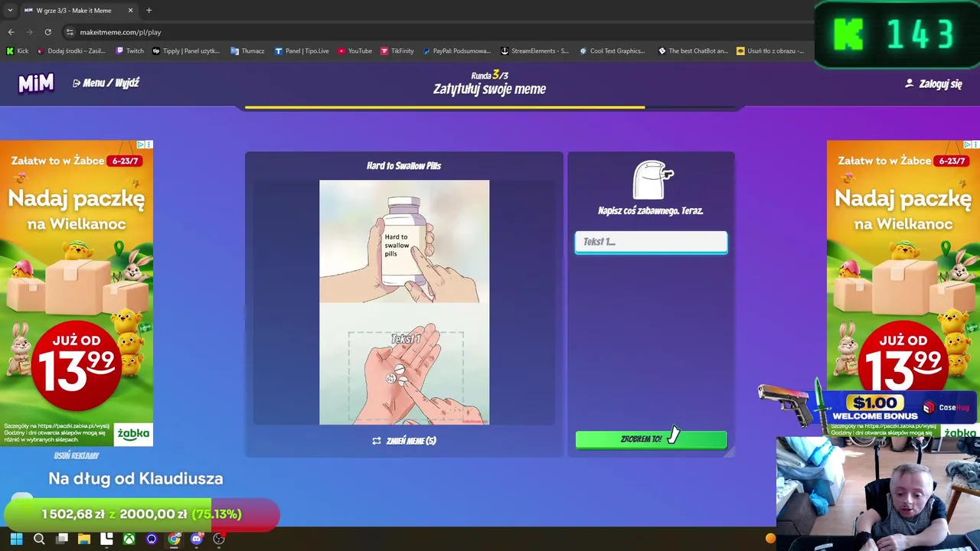
Task: Open the Kick bookmark
Action: [x=18, y=51]
